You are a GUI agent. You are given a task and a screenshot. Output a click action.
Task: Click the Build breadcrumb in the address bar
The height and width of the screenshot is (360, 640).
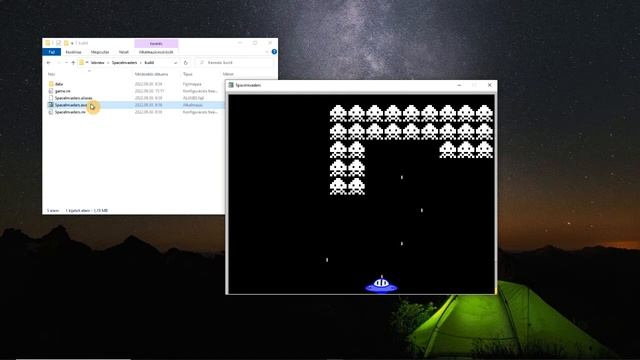point(149,63)
